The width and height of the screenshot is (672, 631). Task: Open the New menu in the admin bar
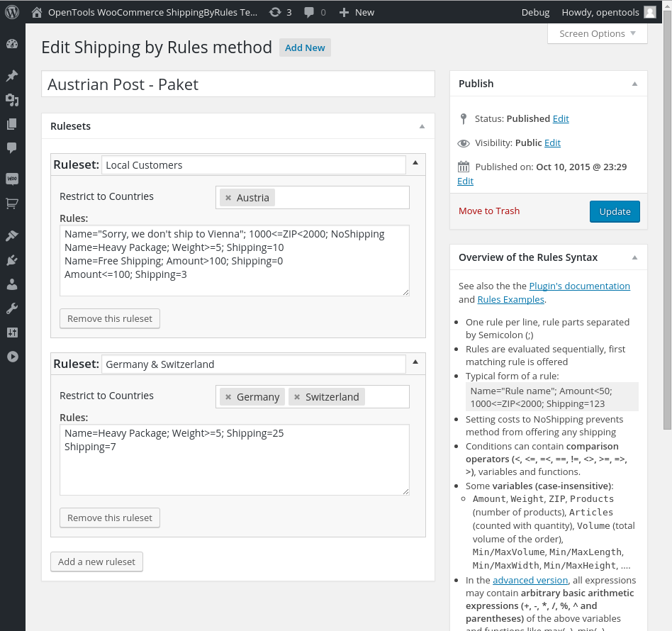coord(357,12)
